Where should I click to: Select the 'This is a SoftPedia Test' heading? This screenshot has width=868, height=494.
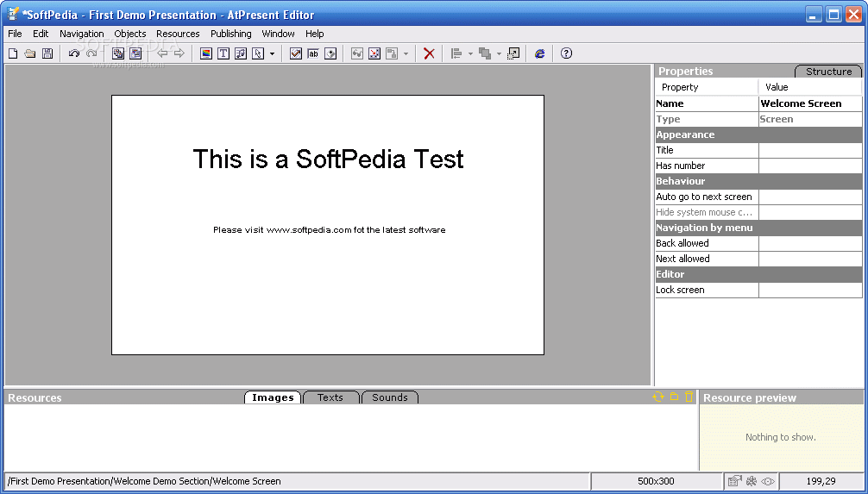click(328, 159)
